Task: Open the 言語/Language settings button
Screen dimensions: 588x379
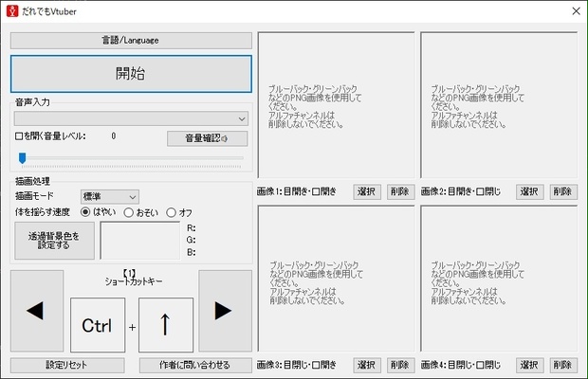Action: tap(131, 41)
